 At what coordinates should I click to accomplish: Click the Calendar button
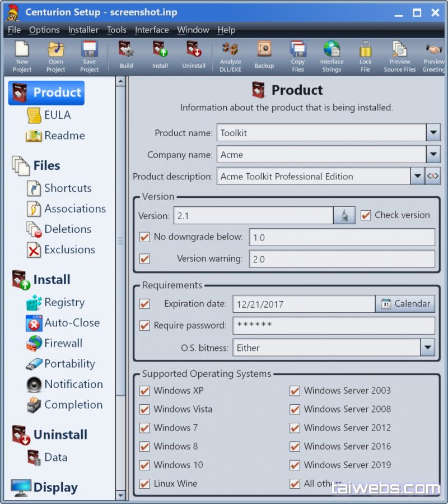pos(405,304)
